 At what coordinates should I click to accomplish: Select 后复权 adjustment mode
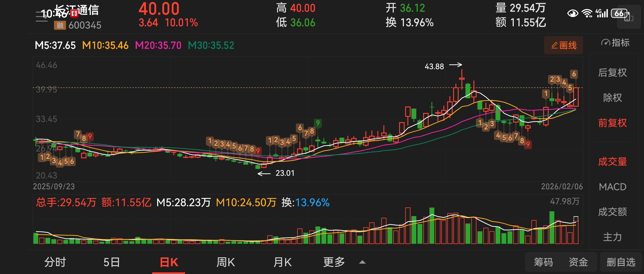click(x=612, y=73)
